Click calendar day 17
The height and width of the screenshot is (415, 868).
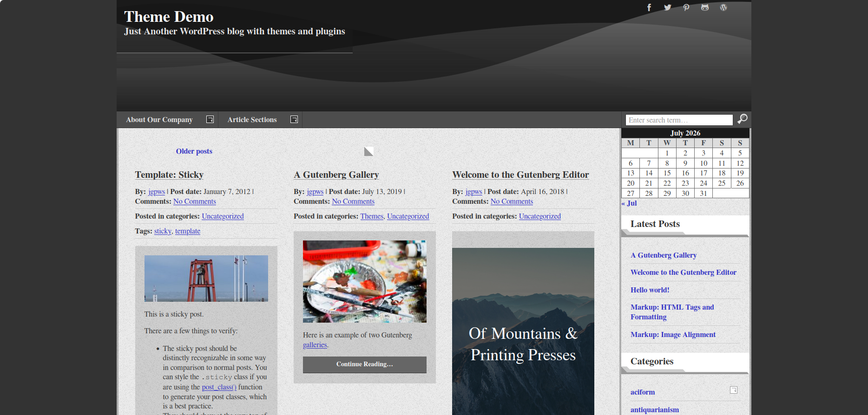(x=704, y=173)
